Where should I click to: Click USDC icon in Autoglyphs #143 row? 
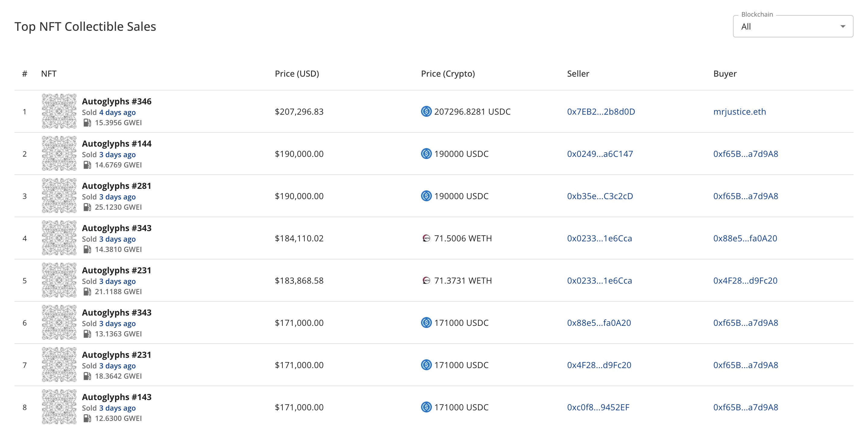(x=426, y=407)
